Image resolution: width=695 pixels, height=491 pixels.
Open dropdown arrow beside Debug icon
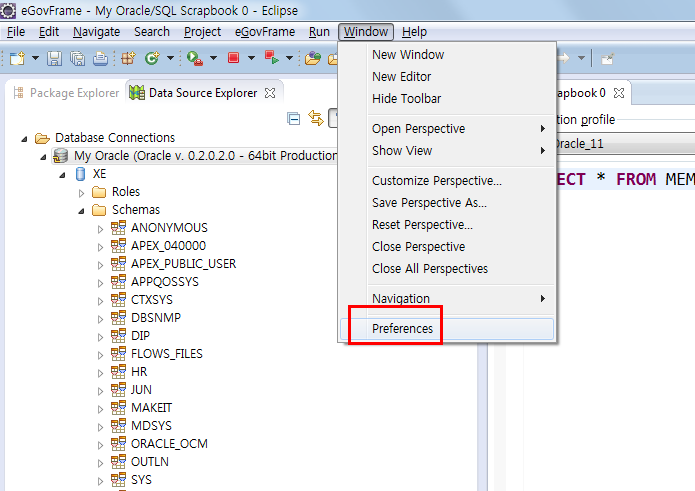pos(213,58)
